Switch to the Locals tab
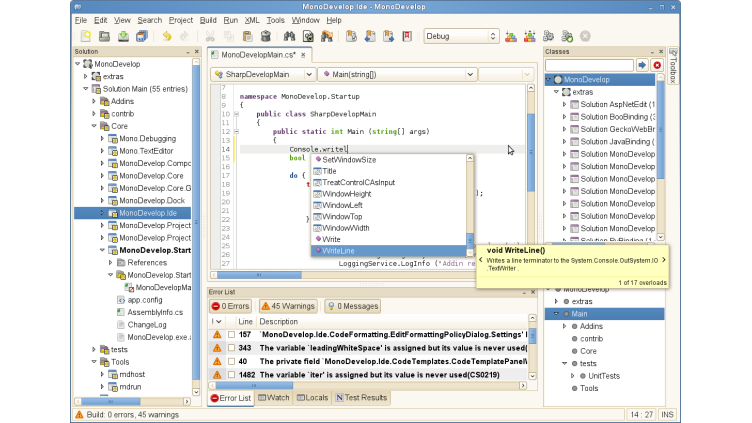Image resolution: width=752 pixels, height=423 pixels. (312, 398)
